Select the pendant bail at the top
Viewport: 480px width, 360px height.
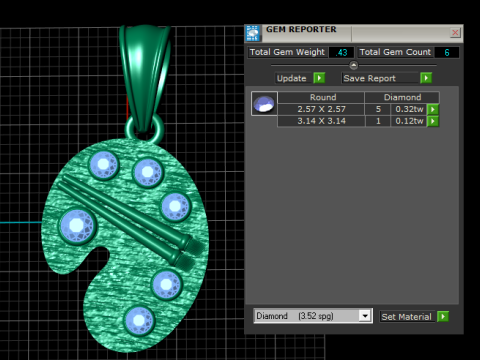click(x=144, y=78)
